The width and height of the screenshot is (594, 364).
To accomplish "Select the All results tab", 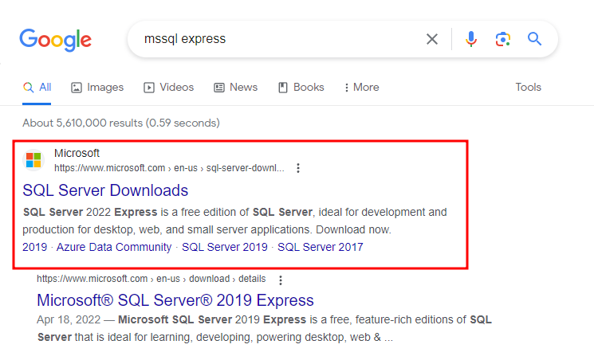I will click(x=37, y=88).
